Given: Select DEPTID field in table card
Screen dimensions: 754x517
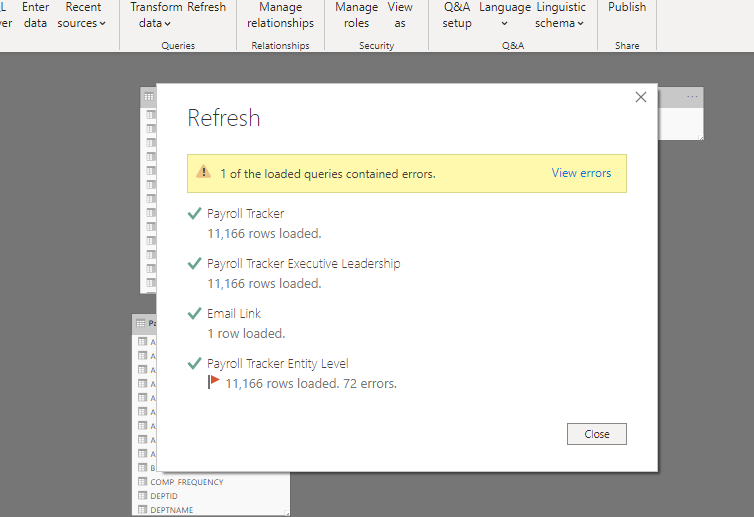Looking at the screenshot, I should pyautogui.click(x=164, y=496).
